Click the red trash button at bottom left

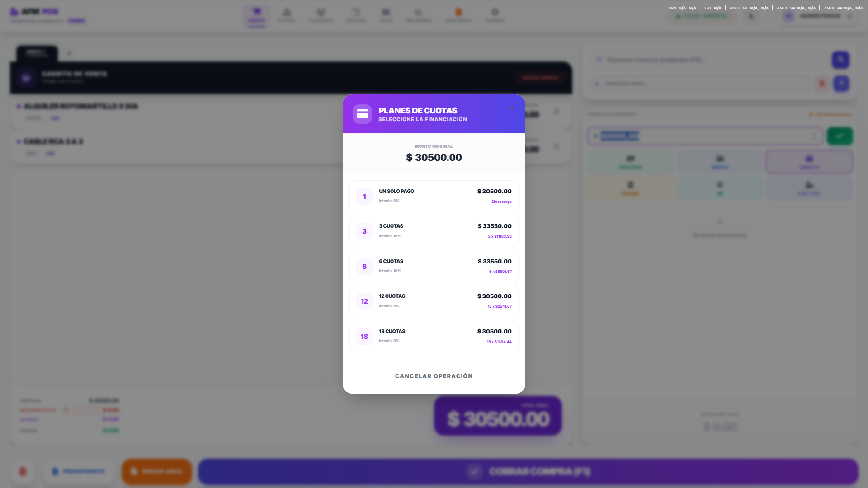23,471
